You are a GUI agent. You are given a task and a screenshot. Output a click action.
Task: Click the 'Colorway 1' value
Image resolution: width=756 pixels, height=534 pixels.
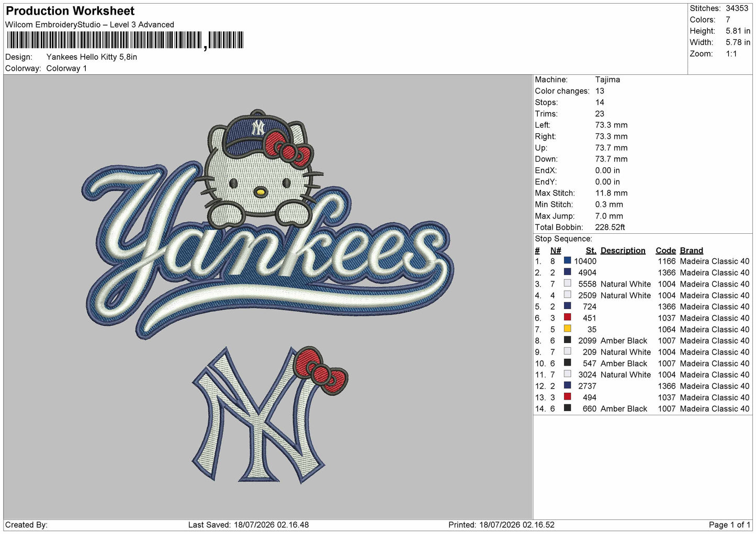66,69
